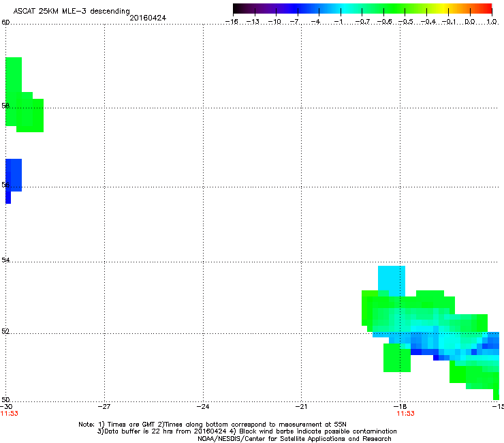Click the '-16' label on the color scale

tap(232, 22)
